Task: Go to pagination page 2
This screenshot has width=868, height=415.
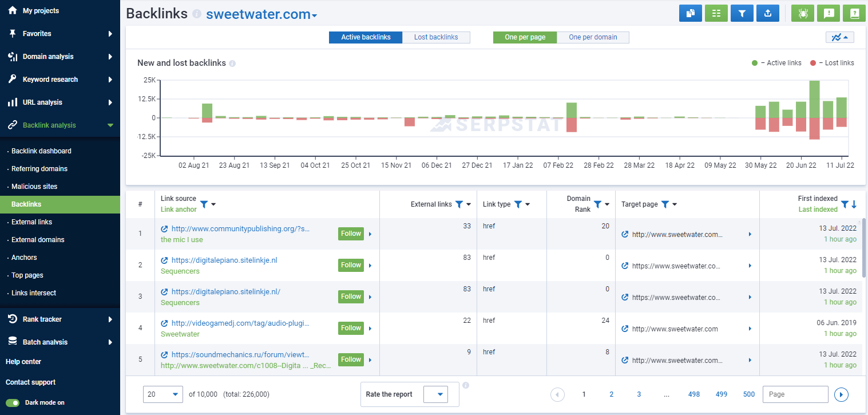Action: 612,394
